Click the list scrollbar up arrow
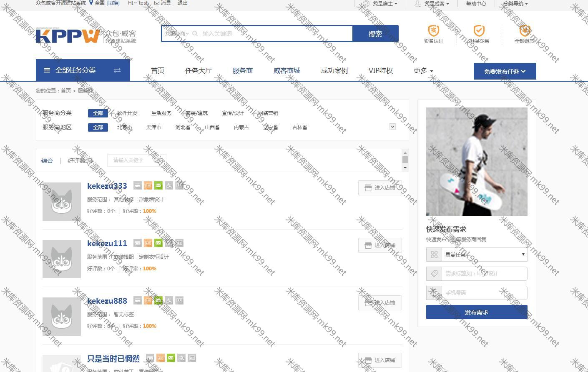 pyautogui.click(x=405, y=152)
